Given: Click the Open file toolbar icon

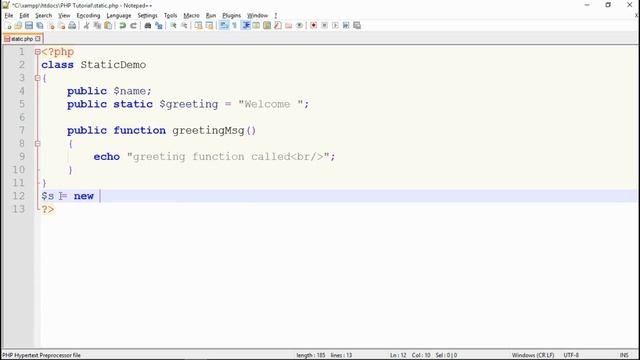Looking at the screenshot, I should click(18, 26).
